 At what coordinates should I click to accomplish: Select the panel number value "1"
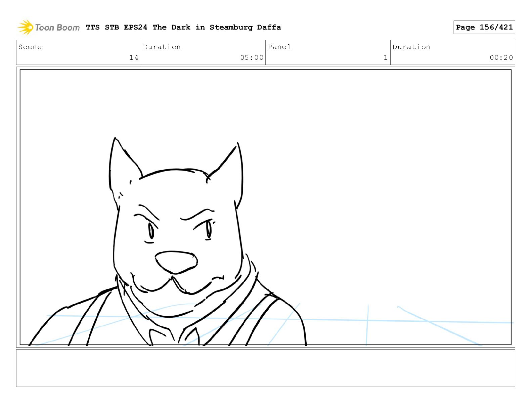pyautogui.click(x=386, y=57)
